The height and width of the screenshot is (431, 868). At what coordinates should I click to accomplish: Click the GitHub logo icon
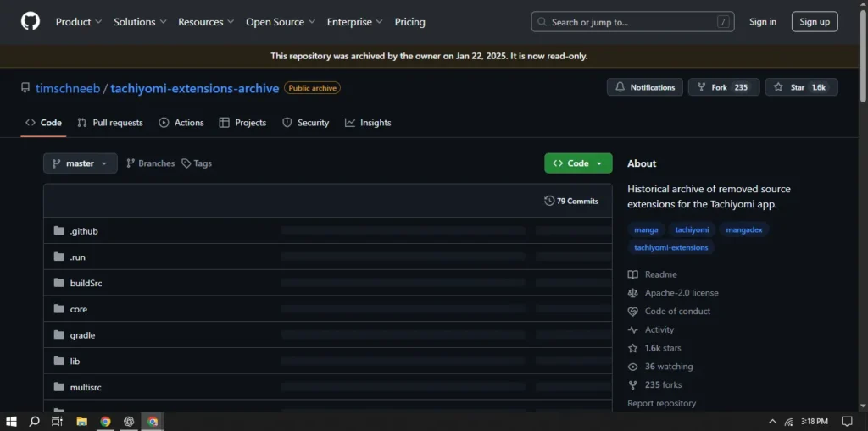tap(30, 22)
